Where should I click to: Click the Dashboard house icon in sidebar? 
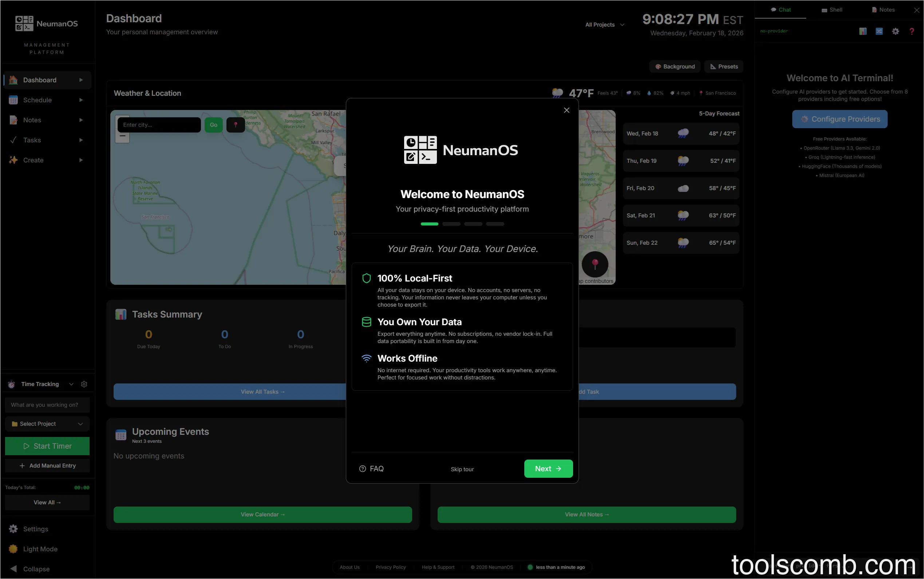(13, 80)
